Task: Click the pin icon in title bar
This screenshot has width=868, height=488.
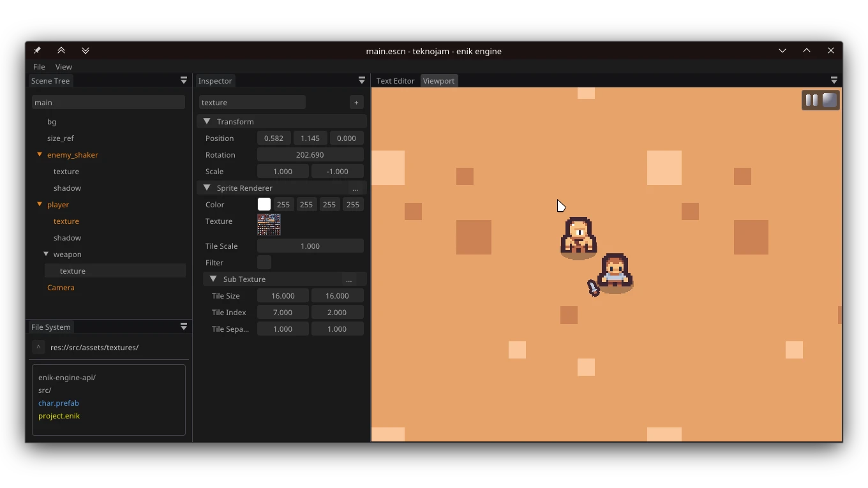Action: pyautogui.click(x=37, y=50)
